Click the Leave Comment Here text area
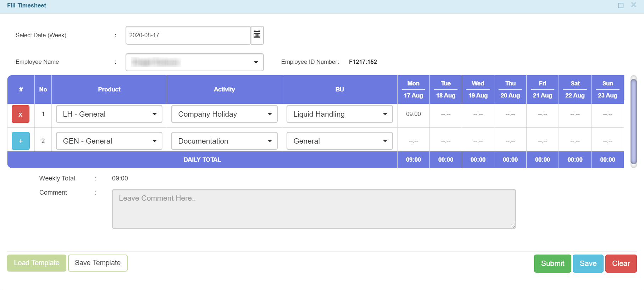Image resolution: width=644 pixels, height=290 pixels. (313, 209)
